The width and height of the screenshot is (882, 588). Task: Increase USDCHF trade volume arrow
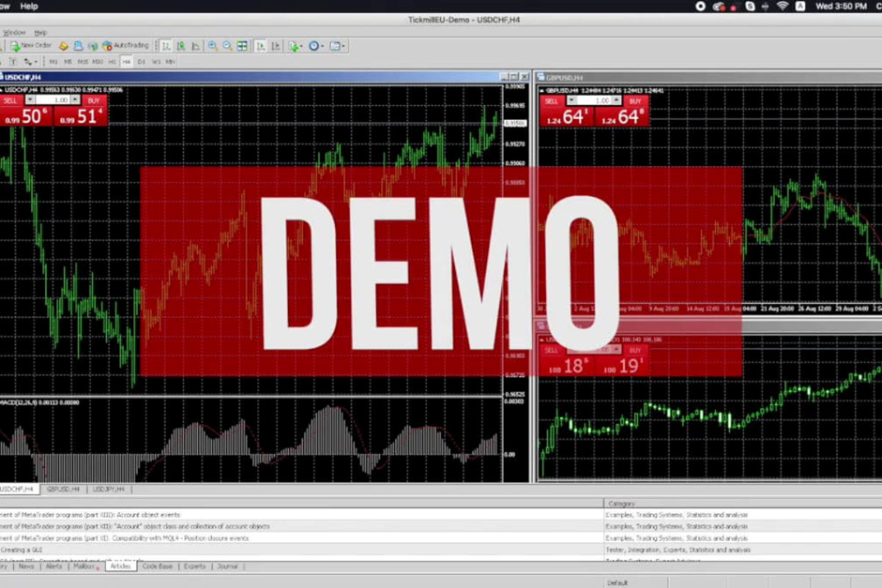pyautogui.click(x=75, y=100)
